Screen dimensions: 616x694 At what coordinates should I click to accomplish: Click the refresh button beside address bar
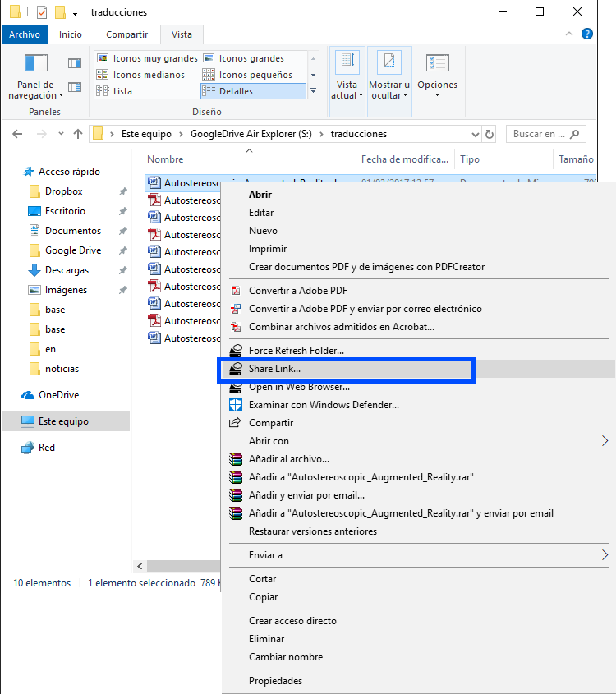coord(490,134)
